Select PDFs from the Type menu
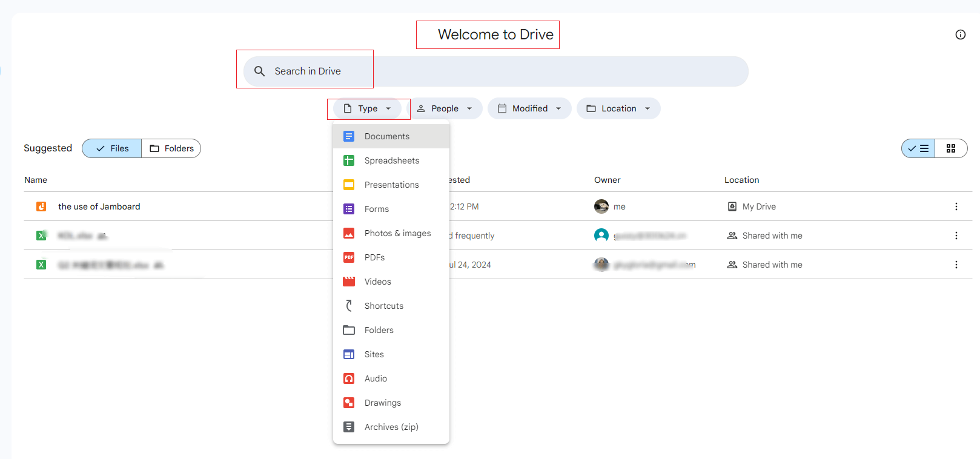 391,257
